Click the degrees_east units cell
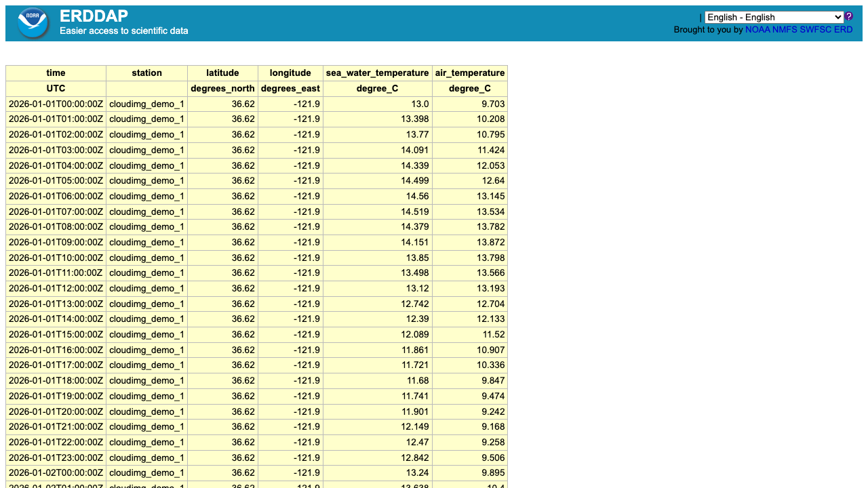The width and height of the screenshot is (868, 488). point(290,89)
